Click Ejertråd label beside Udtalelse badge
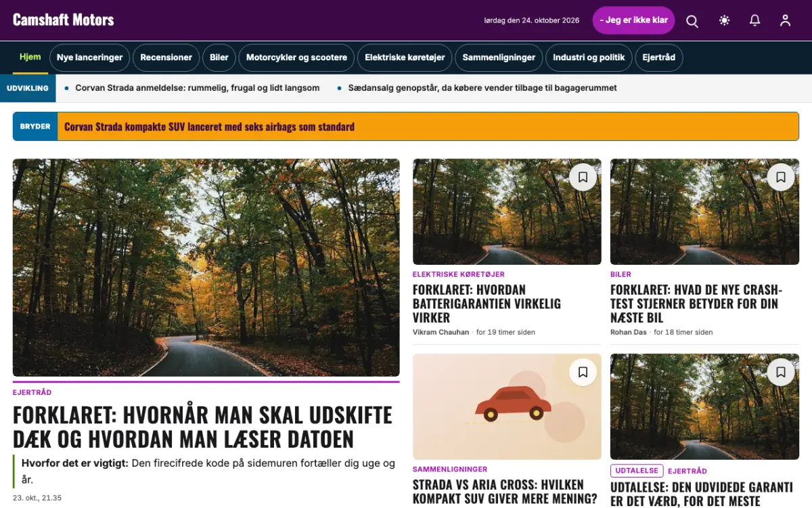 (x=687, y=471)
